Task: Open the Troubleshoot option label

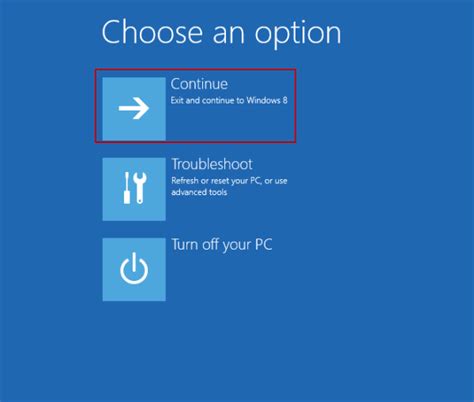Action: [212, 164]
